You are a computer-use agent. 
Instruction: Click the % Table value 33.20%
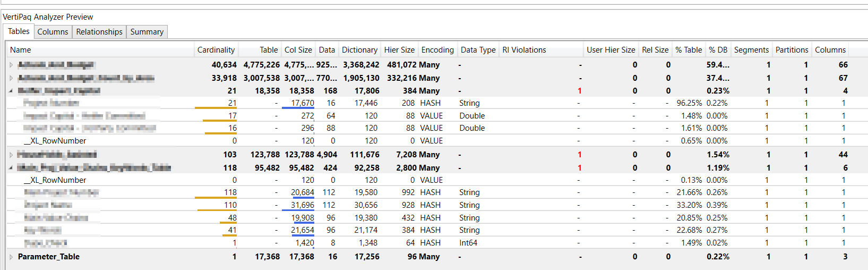689,205
